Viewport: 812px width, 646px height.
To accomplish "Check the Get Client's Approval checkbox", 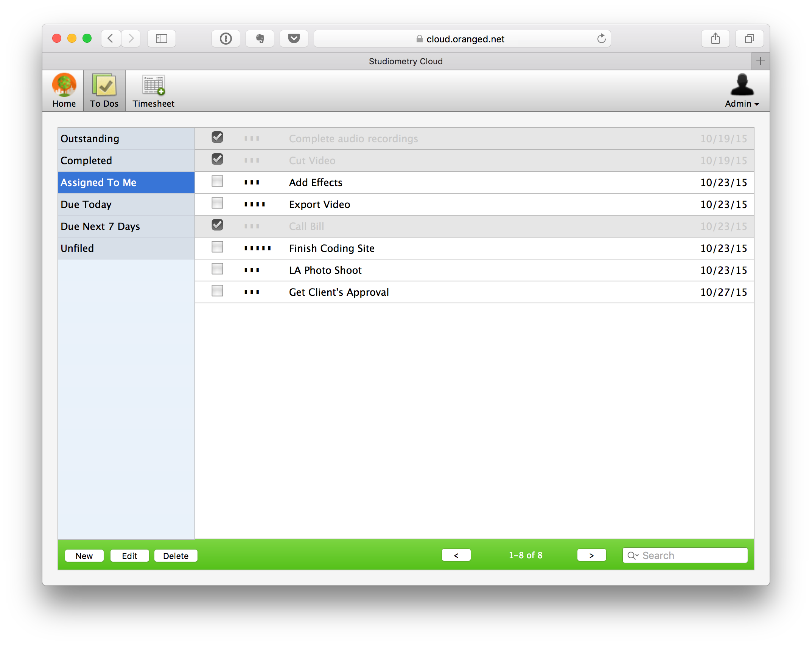I will [217, 291].
